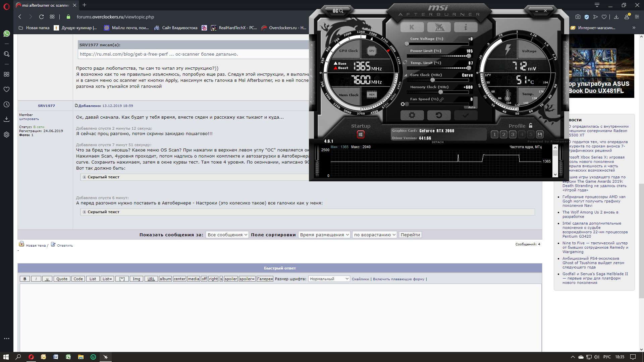Save the current Afterburner profile
Viewport: 644px width, 362px height.
[x=540, y=134]
